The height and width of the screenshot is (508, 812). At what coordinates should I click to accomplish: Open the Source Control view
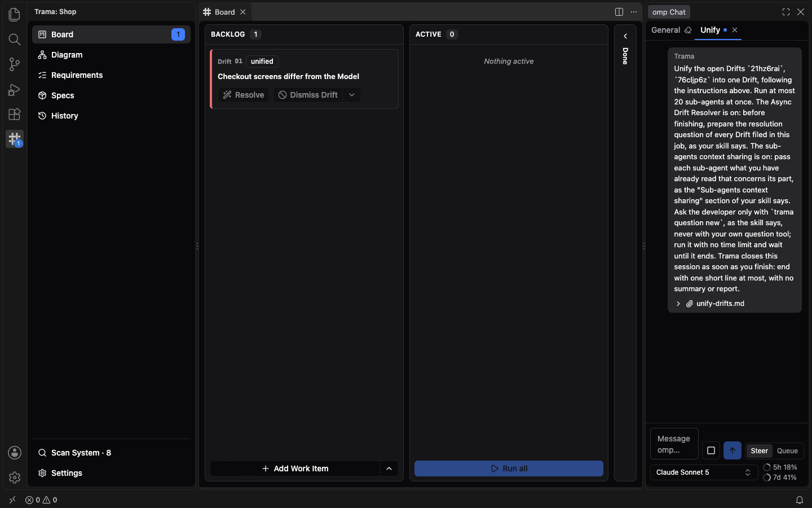pyautogui.click(x=15, y=64)
